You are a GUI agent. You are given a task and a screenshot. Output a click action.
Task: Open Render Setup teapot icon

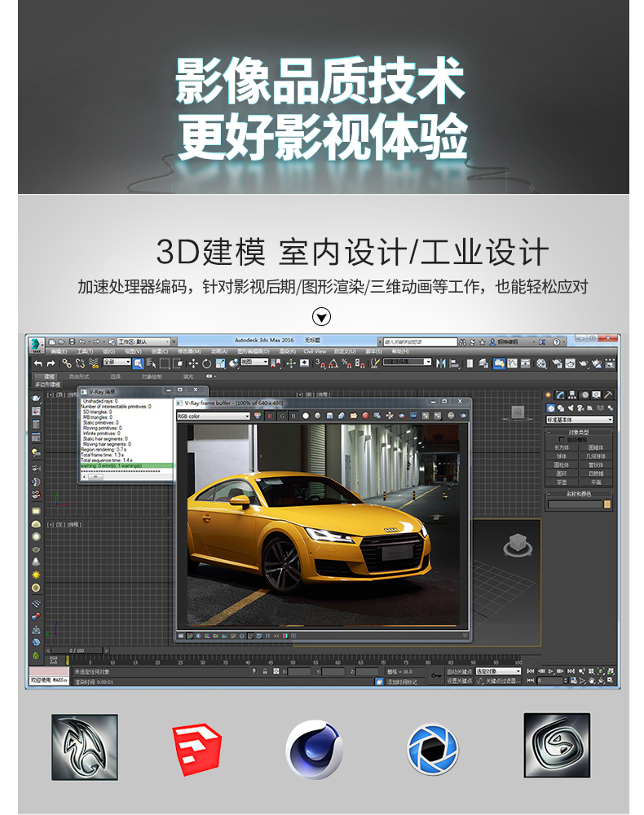[558, 363]
